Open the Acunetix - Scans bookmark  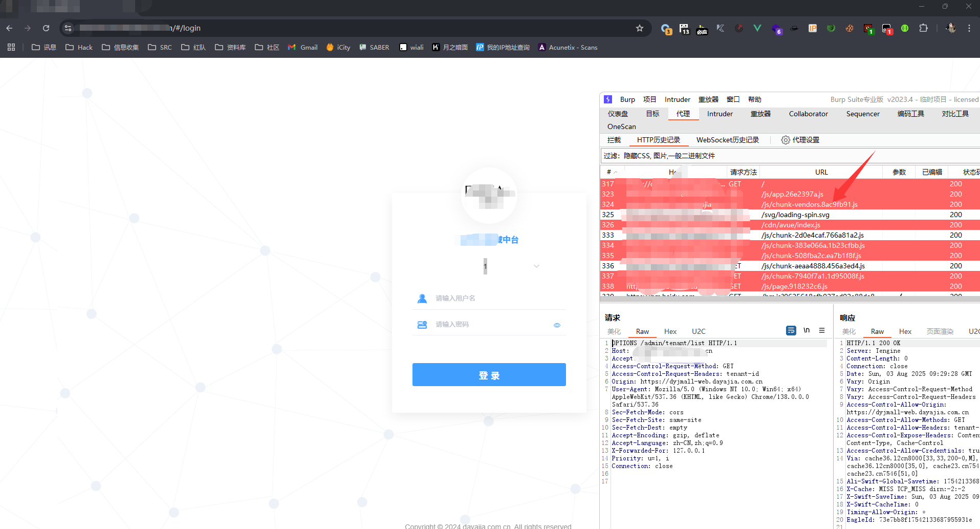[568, 47]
